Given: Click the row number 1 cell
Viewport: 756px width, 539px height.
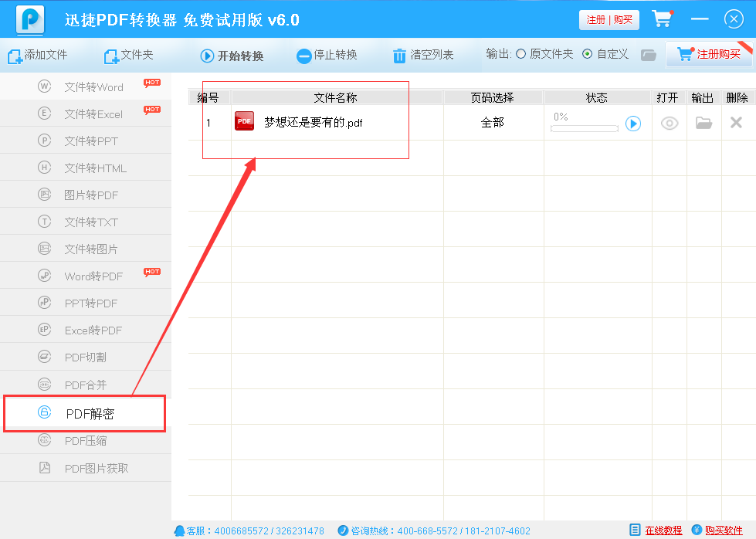Looking at the screenshot, I should 208,123.
